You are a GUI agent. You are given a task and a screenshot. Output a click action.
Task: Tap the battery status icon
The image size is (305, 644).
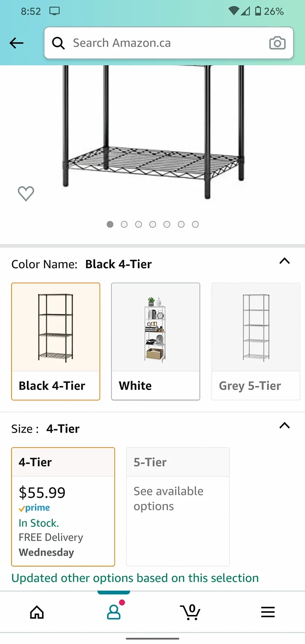tap(258, 11)
